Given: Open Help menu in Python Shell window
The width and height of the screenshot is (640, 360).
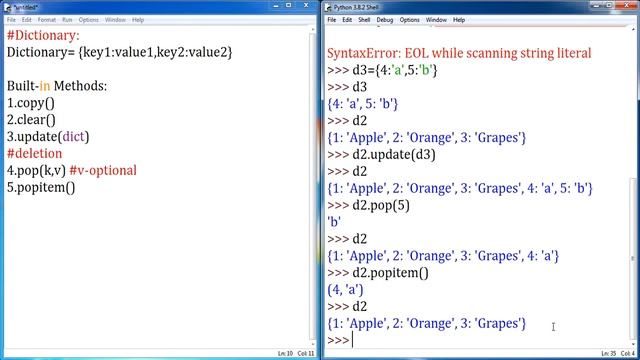Looking at the screenshot, I should point(459,20).
